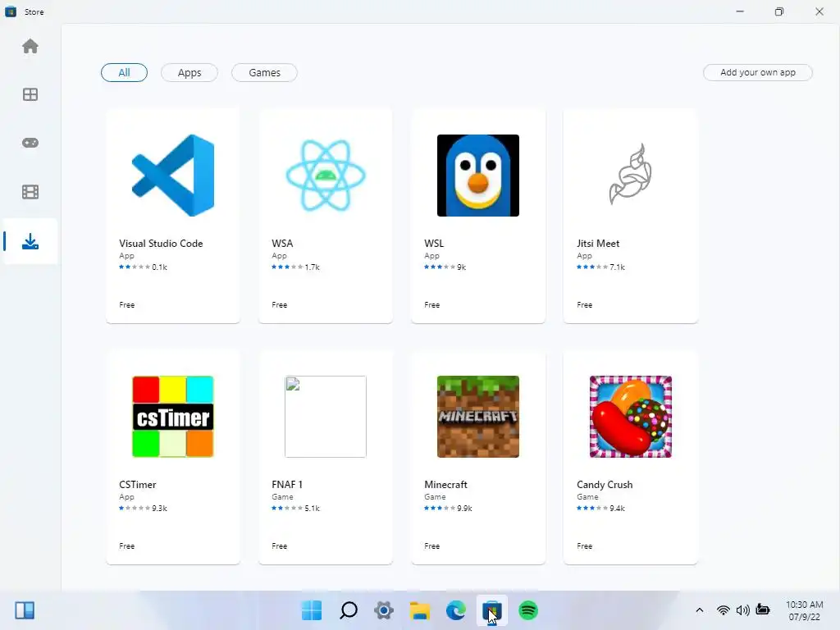Click the Free price on WSA card
Image resolution: width=840 pixels, height=630 pixels.
click(x=280, y=305)
